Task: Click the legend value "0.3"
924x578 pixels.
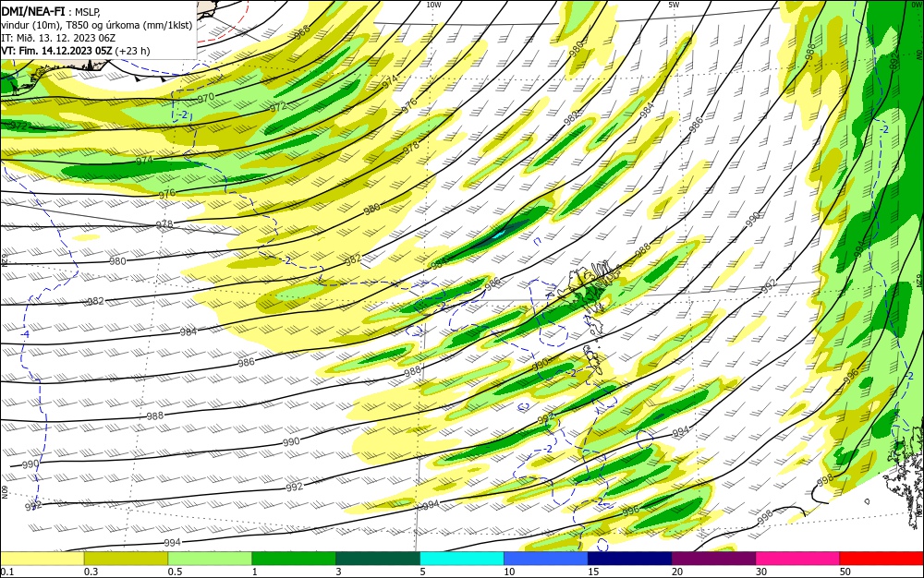Action: coord(91,572)
